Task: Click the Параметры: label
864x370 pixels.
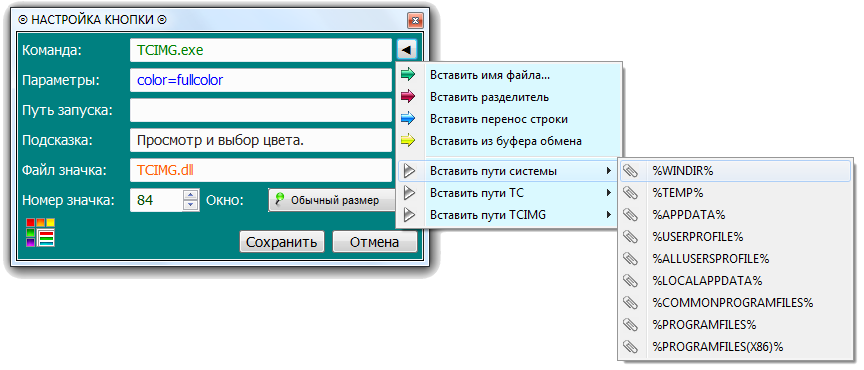Action: coord(61,81)
